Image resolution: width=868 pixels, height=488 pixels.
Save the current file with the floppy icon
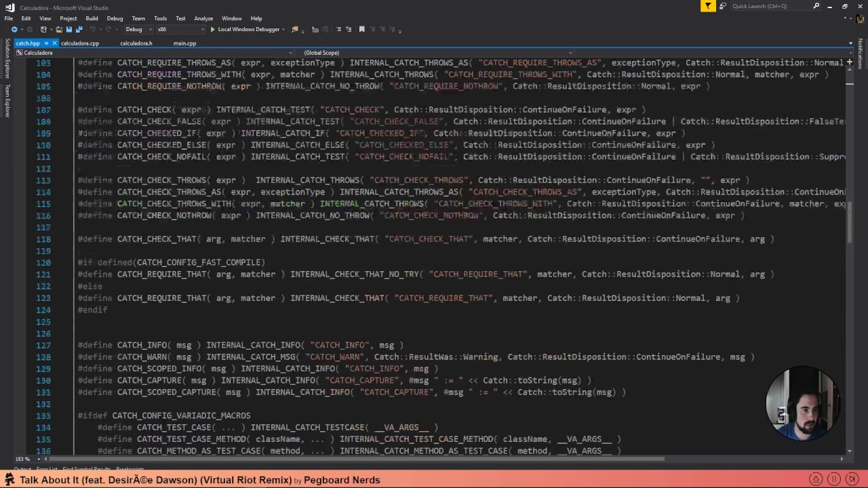[x=69, y=30]
